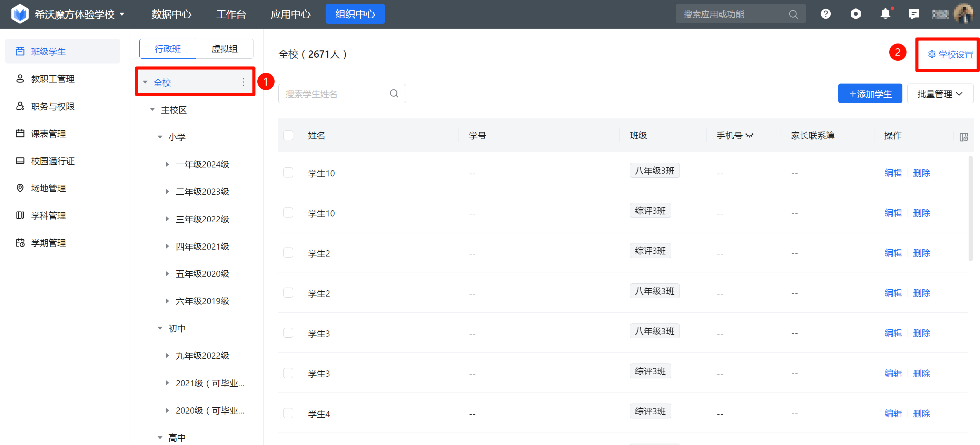Check the box for 学生3 in 八年级3班
Viewport: 980px width, 445px height.
(x=288, y=333)
